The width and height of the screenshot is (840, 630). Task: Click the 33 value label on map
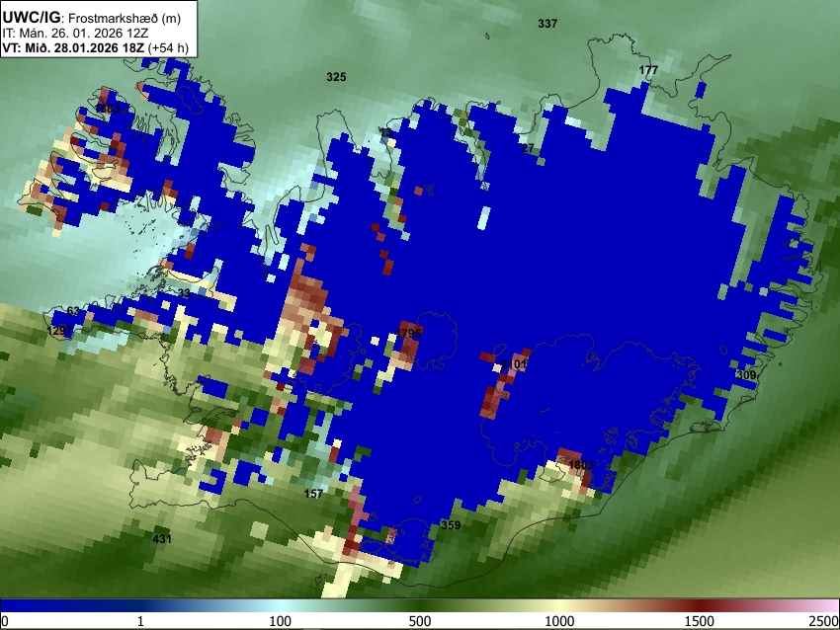pyautogui.click(x=184, y=293)
